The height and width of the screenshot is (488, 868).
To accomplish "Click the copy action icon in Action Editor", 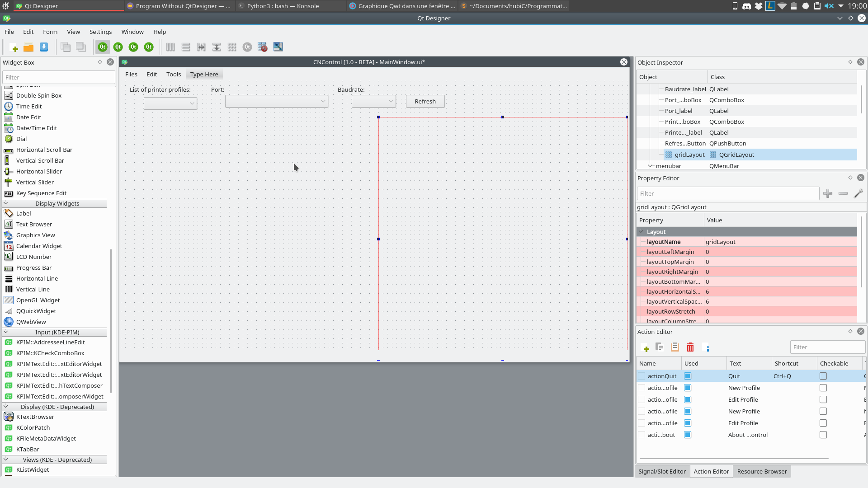I will click(x=660, y=347).
